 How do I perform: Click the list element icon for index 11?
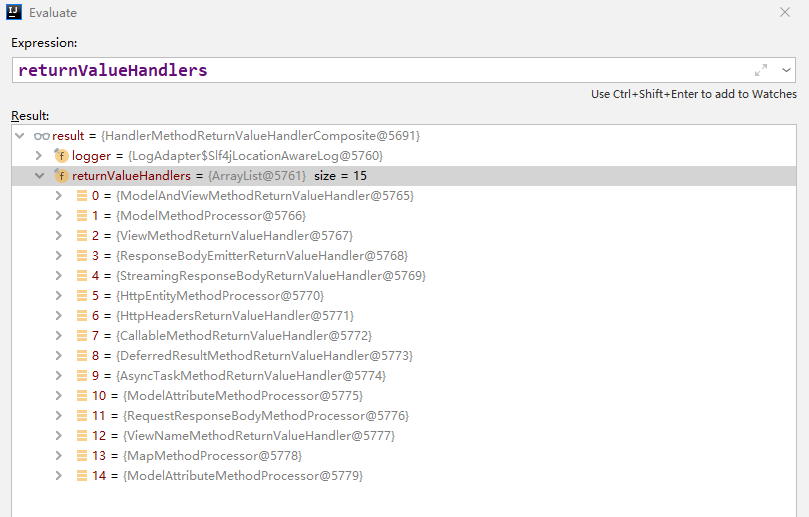coord(82,415)
